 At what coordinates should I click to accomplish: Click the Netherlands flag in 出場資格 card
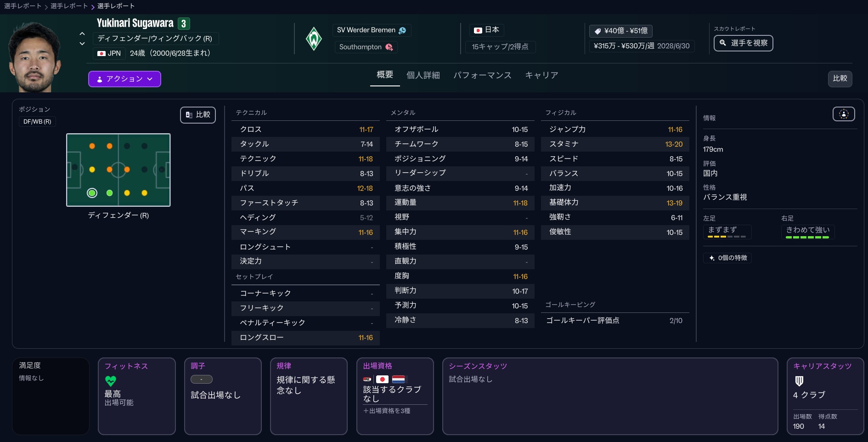pyautogui.click(x=398, y=379)
